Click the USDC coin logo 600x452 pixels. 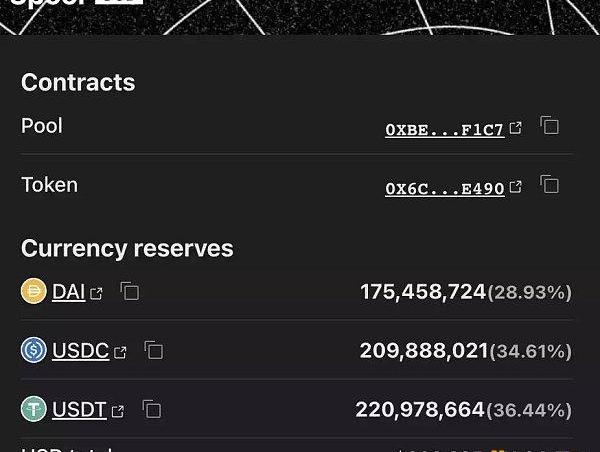[34, 350]
